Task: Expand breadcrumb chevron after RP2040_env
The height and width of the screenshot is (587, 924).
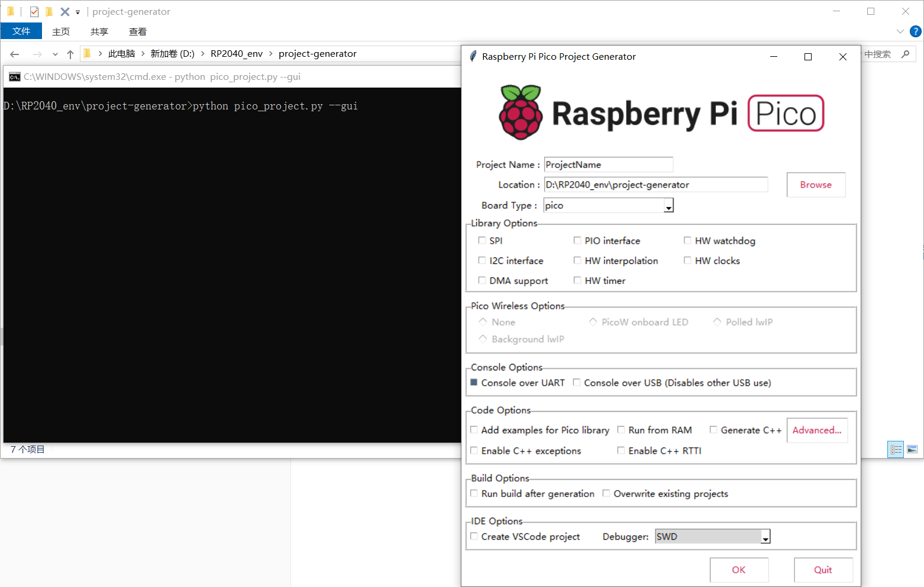Action: [271, 54]
